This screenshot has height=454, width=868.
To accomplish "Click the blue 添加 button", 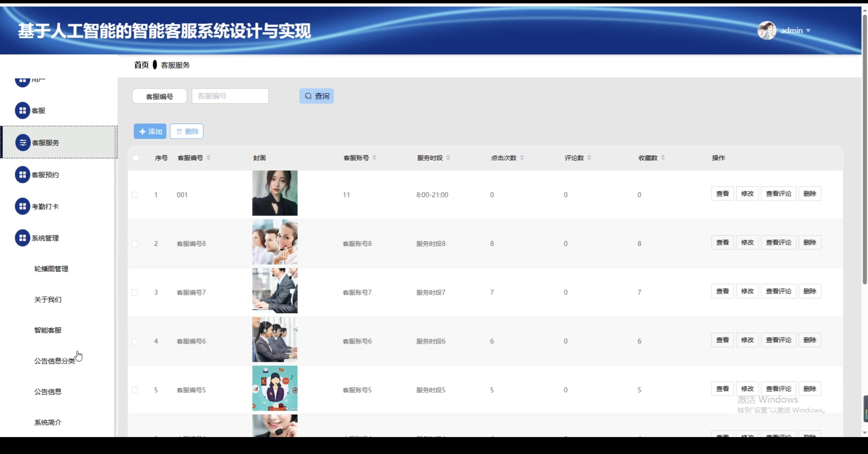I will click(150, 131).
